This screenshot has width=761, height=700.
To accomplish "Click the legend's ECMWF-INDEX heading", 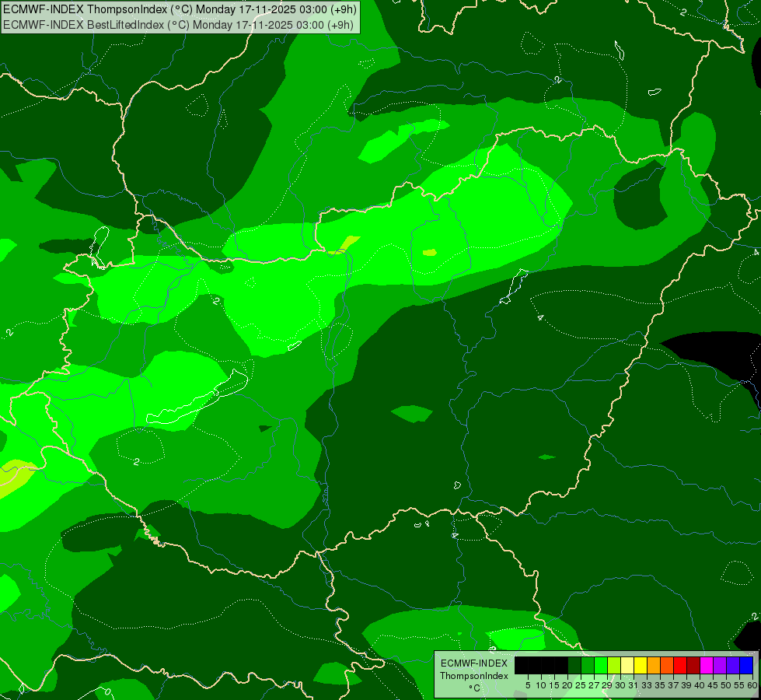I will [x=474, y=663].
